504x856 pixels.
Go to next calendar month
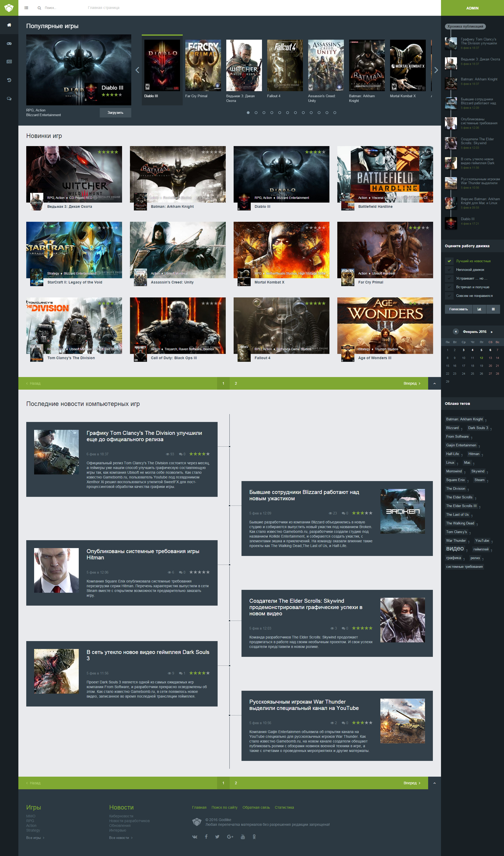click(x=491, y=332)
